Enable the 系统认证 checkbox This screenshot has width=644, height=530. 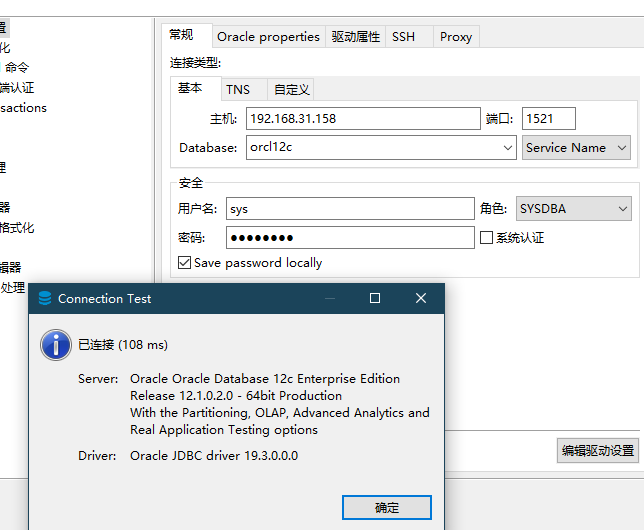click(486, 237)
